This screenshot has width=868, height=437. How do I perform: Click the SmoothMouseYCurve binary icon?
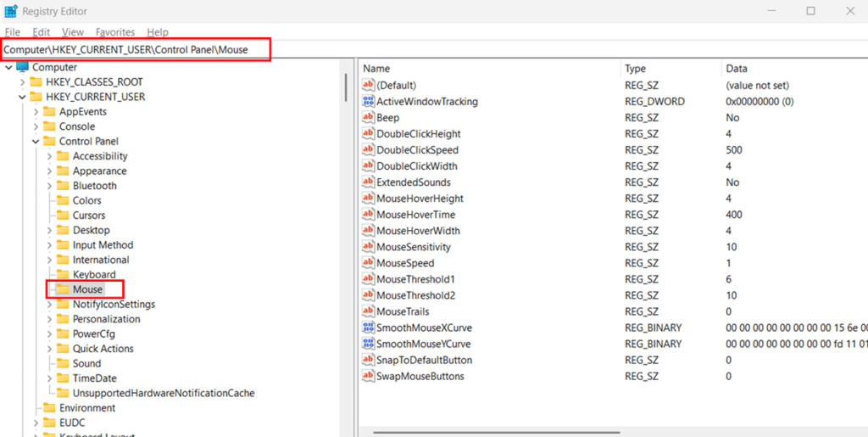(x=368, y=344)
